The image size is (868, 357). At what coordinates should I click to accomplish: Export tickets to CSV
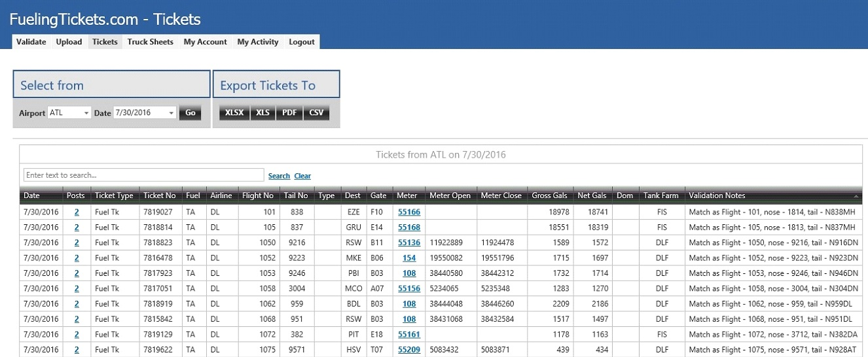click(316, 112)
